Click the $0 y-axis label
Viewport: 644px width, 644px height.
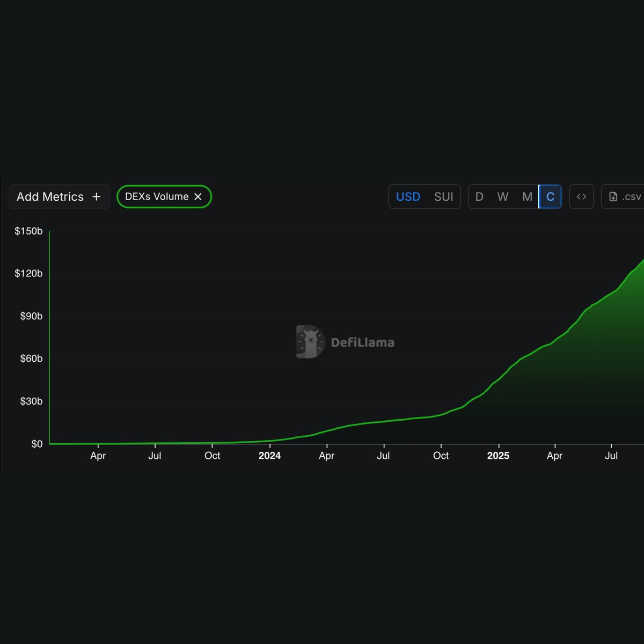point(36,444)
